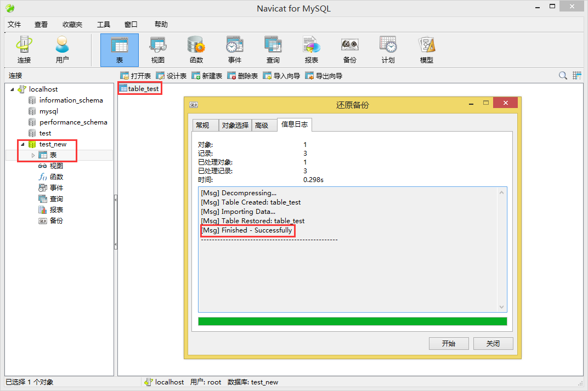Select the table_test table in object list
588x391 pixels.
coord(139,88)
